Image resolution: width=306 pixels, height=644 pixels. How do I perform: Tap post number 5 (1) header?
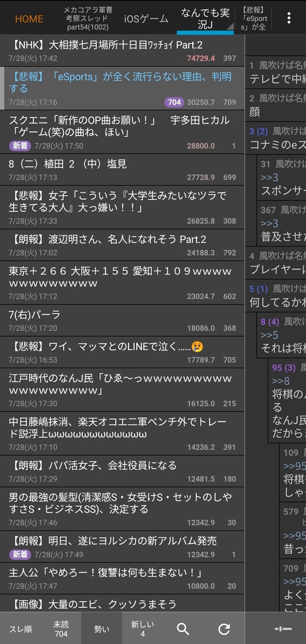pos(259,289)
